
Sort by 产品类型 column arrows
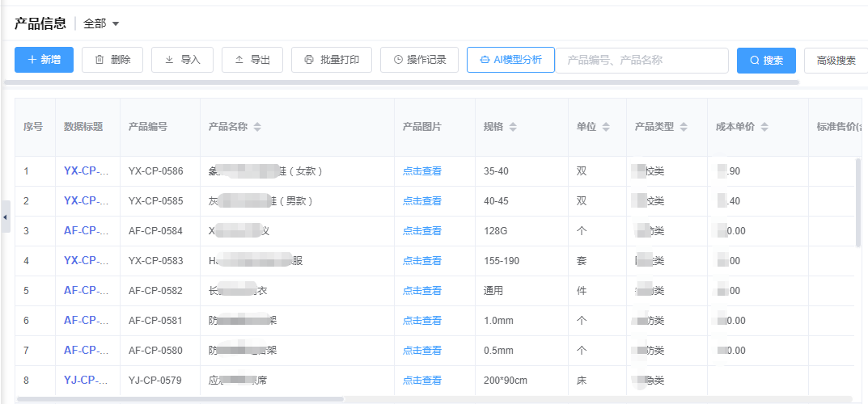(684, 127)
